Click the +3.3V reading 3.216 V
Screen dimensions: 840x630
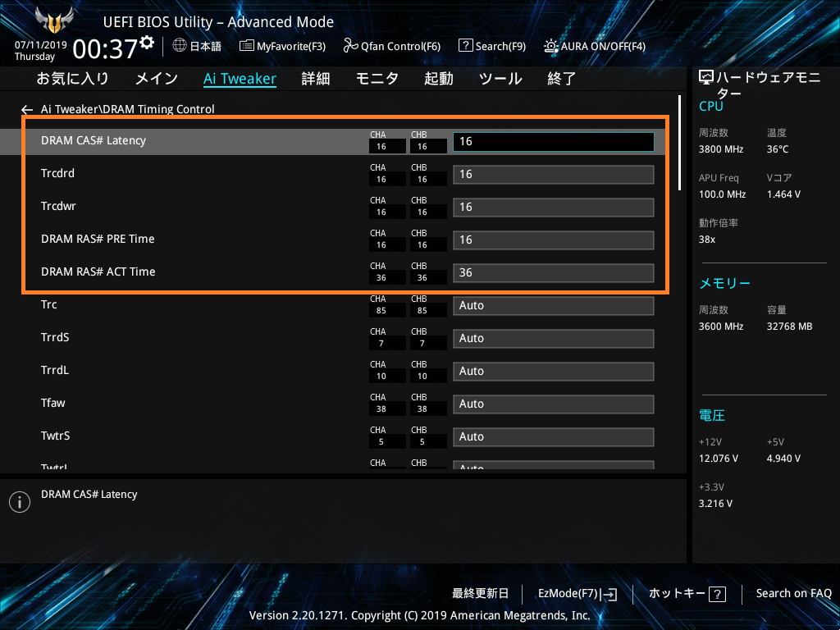pos(715,504)
